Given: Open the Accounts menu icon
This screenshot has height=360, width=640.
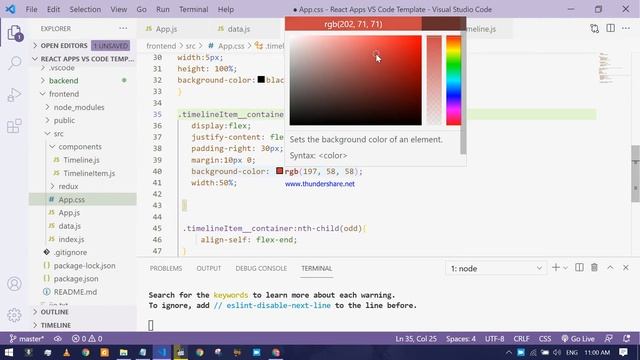Looking at the screenshot, I should pyautogui.click(x=14, y=284).
